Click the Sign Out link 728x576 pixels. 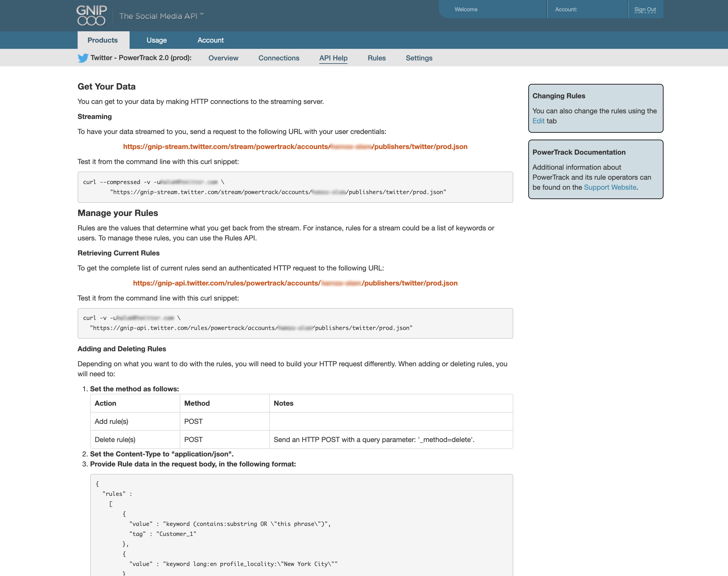pos(645,9)
